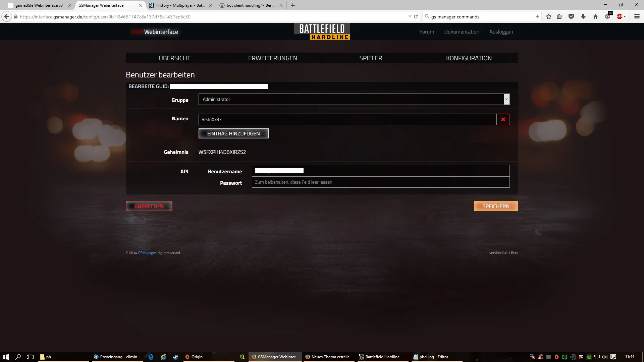Image resolution: width=644 pixels, height=362 pixels.
Task: Remove the ReduXx83 name entry
Action: point(503,119)
